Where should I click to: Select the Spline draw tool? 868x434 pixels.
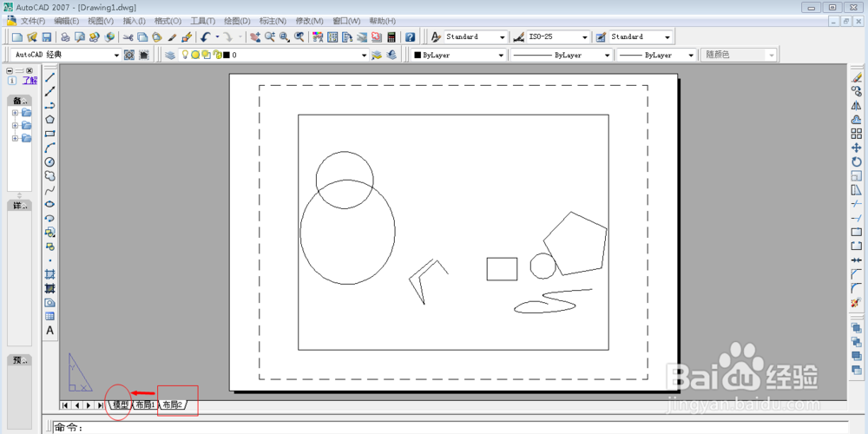coord(49,190)
